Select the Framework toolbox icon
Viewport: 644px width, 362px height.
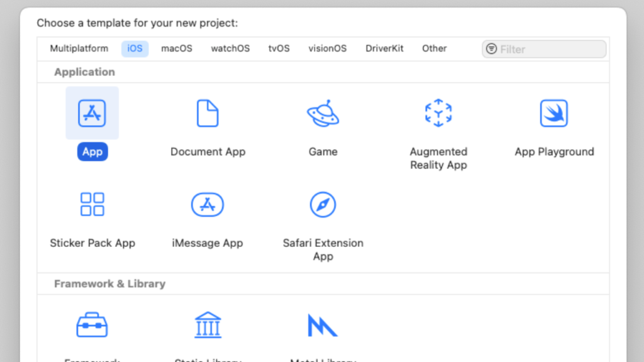click(x=92, y=325)
